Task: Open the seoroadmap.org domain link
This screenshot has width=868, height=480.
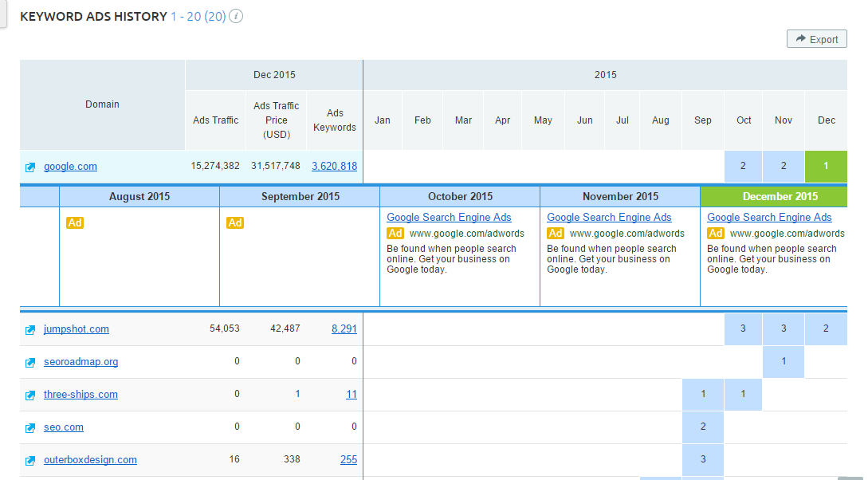Action: 81,361
